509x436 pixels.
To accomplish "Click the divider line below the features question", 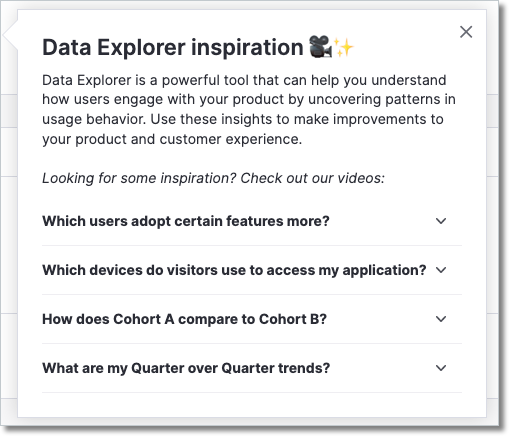I will click(x=252, y=246).
